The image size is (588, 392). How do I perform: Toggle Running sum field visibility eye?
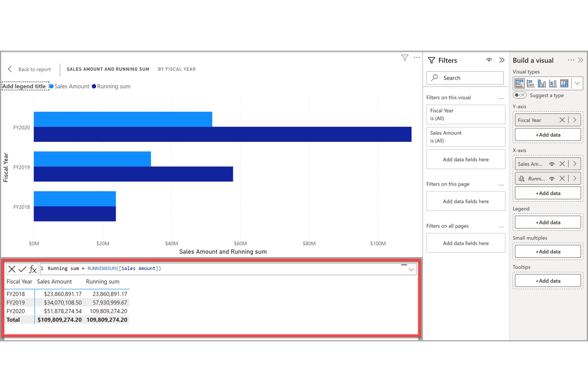pyautogui.click(x=552, y=179)
